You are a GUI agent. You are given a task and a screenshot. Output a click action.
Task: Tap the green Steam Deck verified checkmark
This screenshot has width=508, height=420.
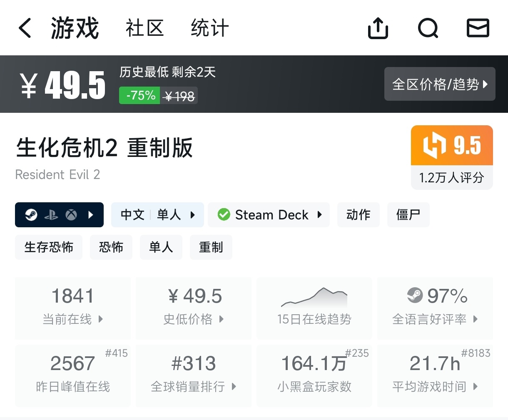[x=224, y=215]
